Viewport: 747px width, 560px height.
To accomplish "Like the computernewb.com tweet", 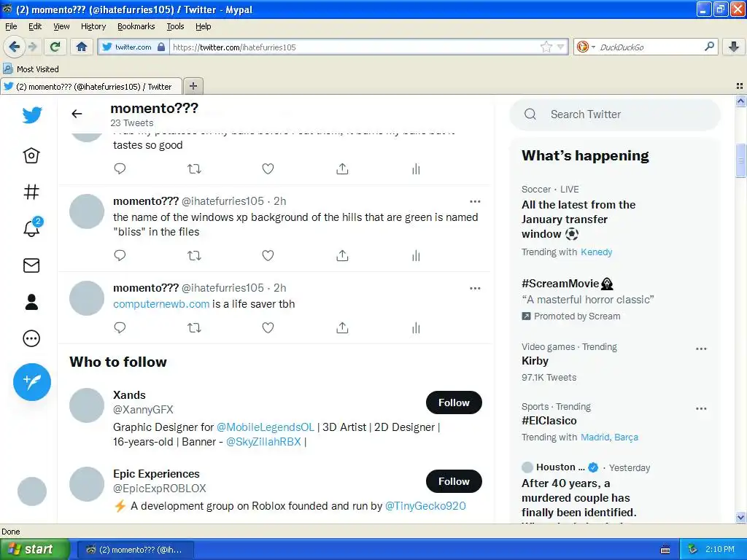I will 268,327.
